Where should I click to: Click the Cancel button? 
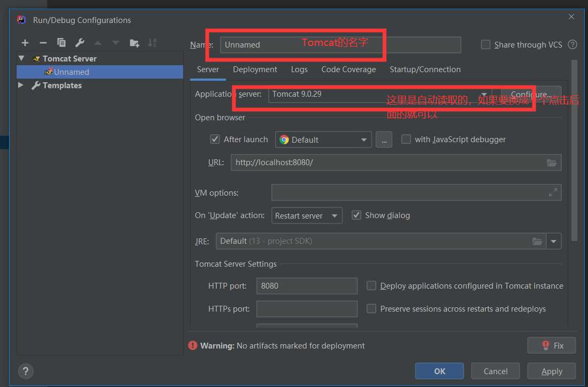pyautogui.click(x=496, y=371)
